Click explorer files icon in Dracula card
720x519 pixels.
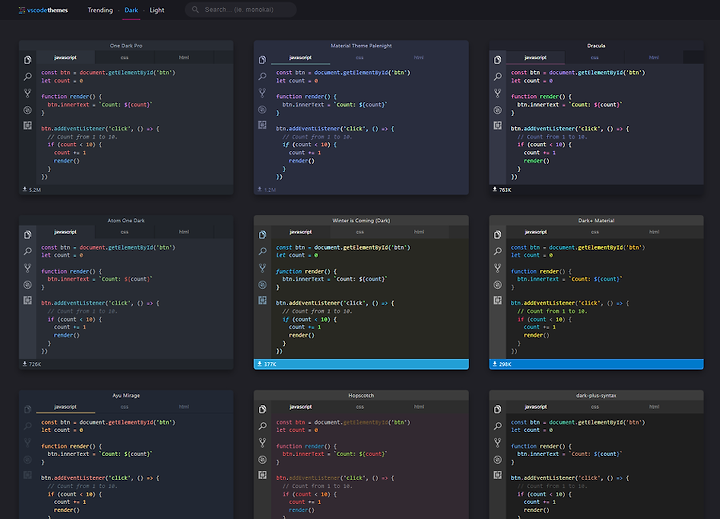point(498,60)
